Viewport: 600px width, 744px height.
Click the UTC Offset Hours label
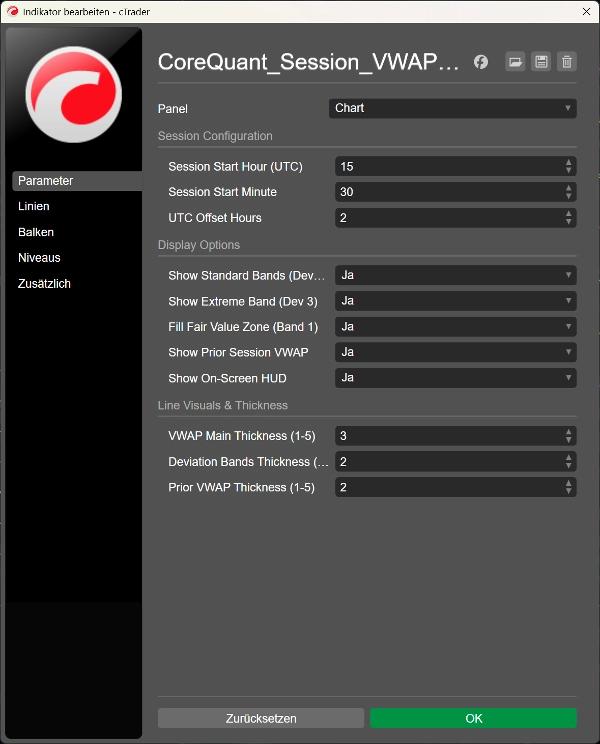pos(215,218)
